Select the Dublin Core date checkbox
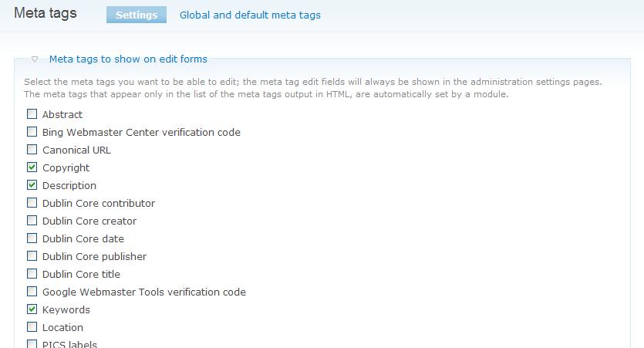644x348 pixels. 32,238
